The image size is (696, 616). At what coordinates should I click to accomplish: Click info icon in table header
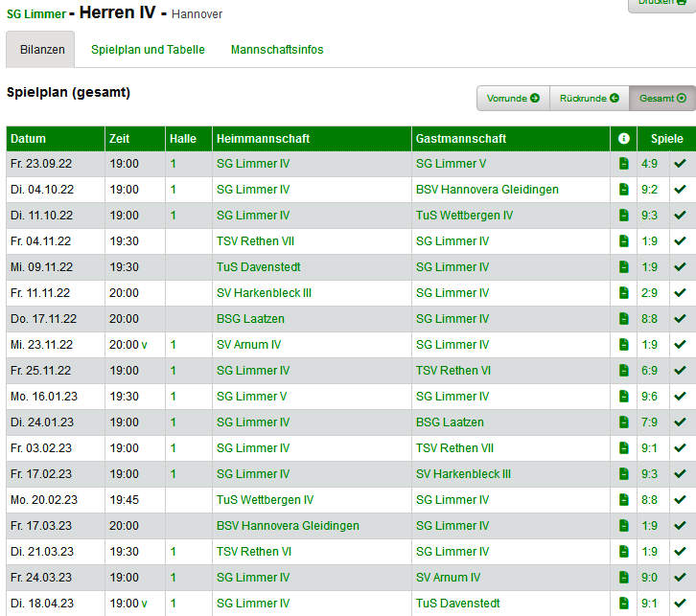[x=623, y=139]
